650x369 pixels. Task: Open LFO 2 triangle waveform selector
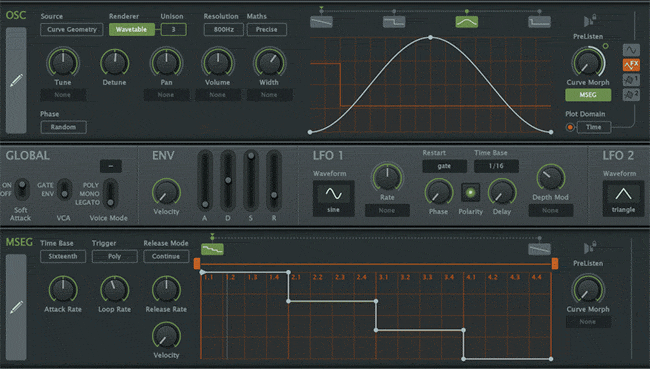(x=623, y=198)
